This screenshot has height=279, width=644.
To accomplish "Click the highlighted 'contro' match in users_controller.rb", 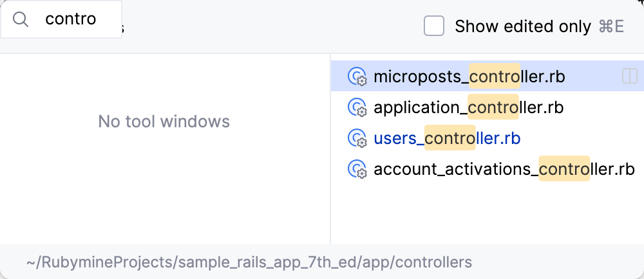I will 450,138.
